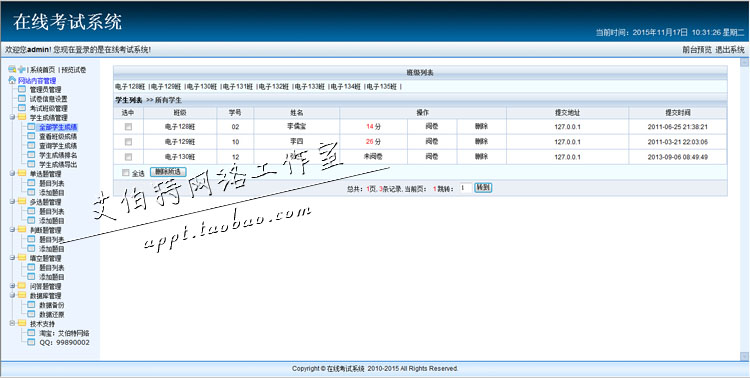Screen dimensions: 750x378
Task: Click the page icon next to 试卷信息设置
Action: point(22,99)
